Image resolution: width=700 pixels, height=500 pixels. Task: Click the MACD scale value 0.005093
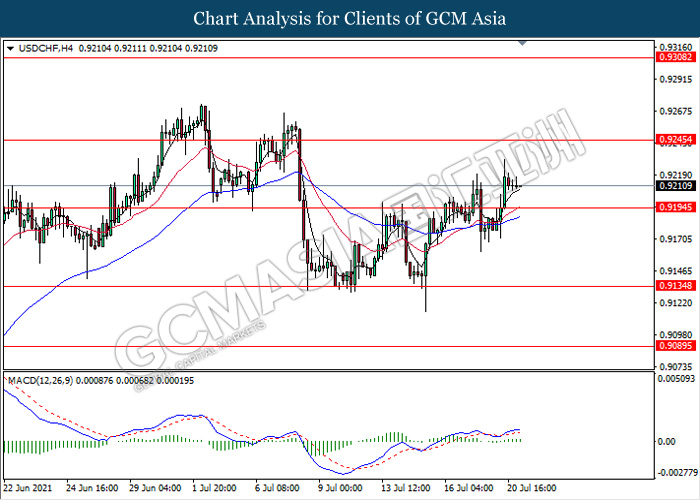coord(676,379)
